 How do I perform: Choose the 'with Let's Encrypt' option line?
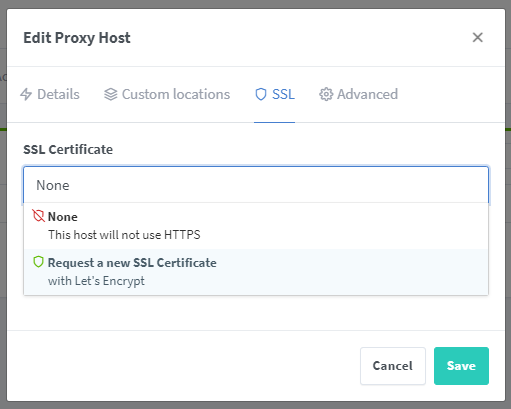pos(96,281)
